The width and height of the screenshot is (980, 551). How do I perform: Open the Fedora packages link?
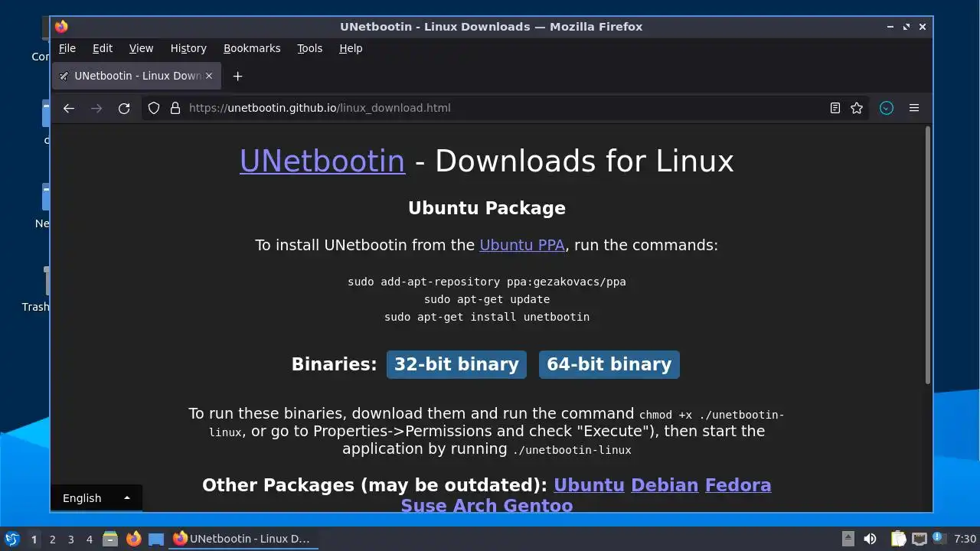point(738,485)
